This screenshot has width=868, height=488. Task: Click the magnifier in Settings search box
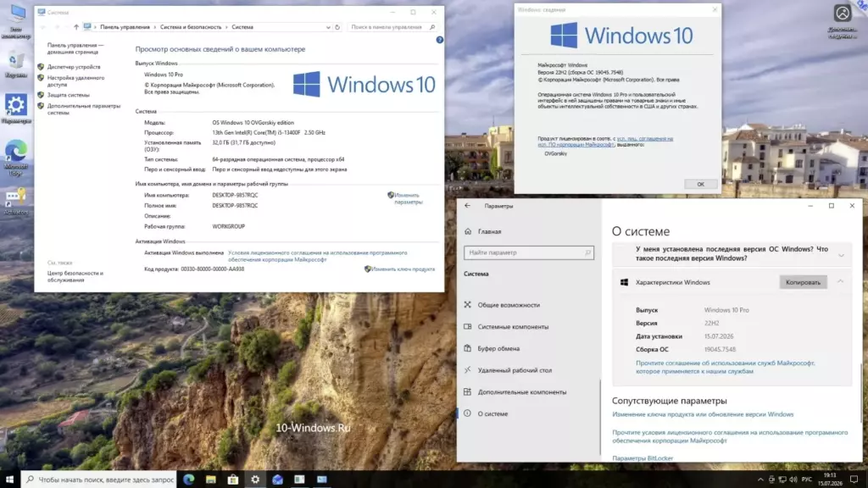coord(587,252)
